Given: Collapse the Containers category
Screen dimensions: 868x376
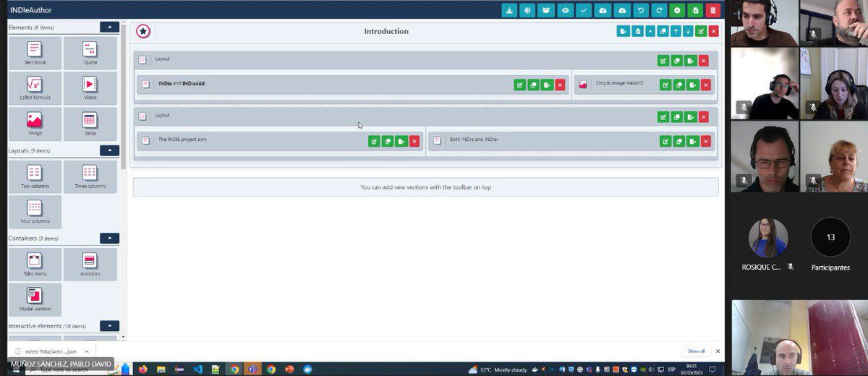Looking at the screenshot, I should point(109,238).
